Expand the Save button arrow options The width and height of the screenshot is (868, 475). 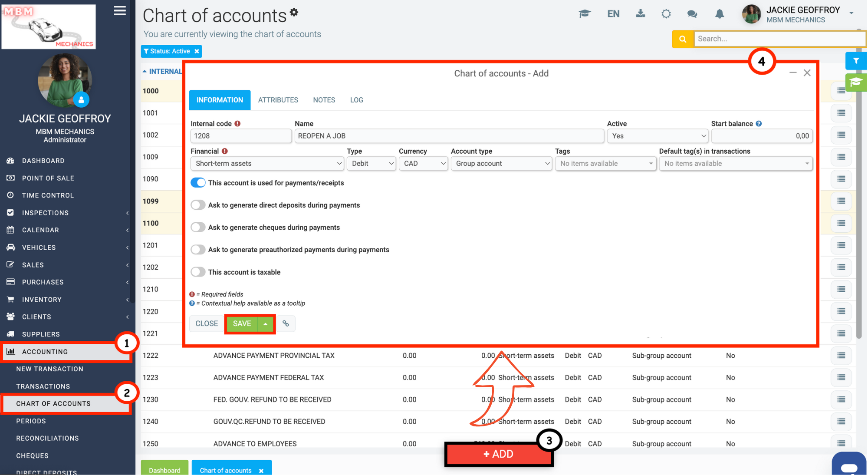[266, 324]
